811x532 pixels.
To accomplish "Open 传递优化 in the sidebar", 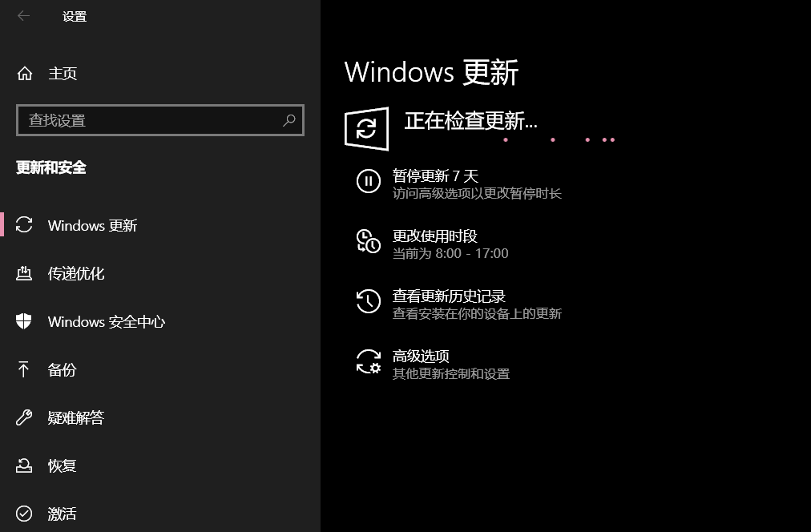I will pyautogui.click(x=76, y=273).
